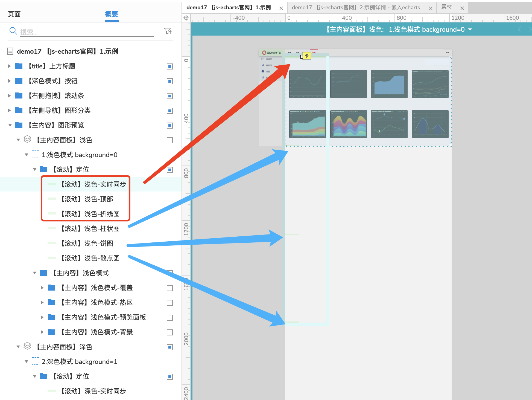Toggle visibility square for 【主内容面板】浅色

170,140
